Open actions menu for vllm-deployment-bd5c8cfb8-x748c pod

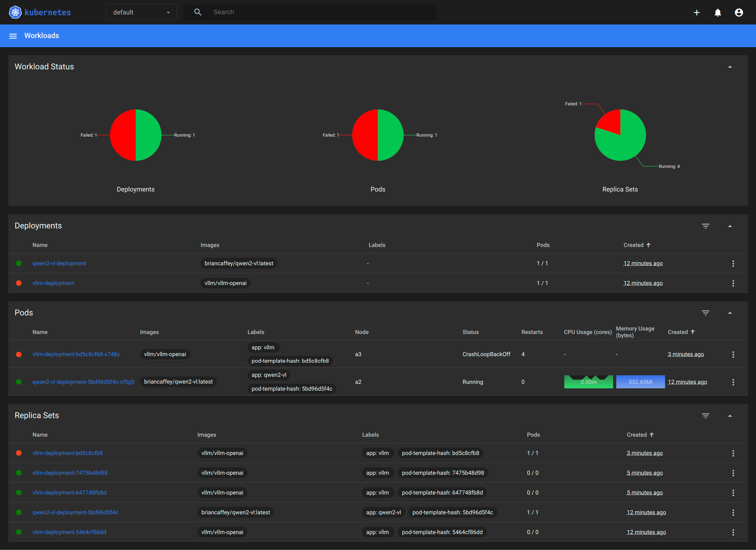click(733, 354)
